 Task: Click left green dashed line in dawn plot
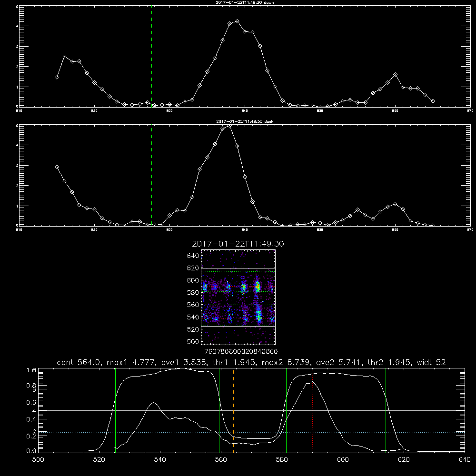click(151, 57)
